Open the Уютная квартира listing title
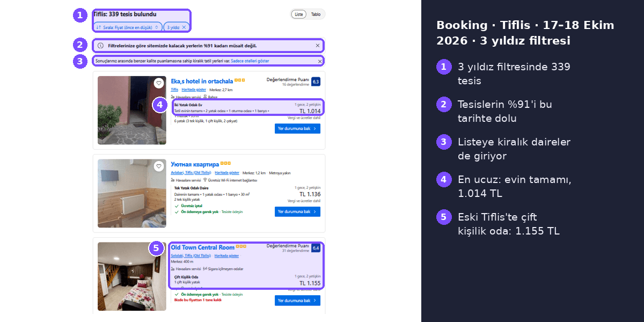Image resolution: width=644 pixels, height=322 pixels. pos(195,164)
